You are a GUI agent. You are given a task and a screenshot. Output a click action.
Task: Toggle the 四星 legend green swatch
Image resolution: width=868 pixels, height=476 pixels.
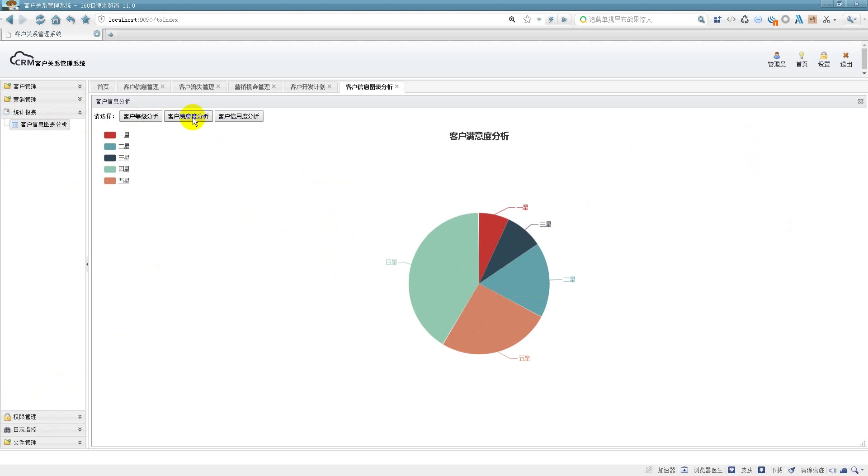click(x=110, y=169)
